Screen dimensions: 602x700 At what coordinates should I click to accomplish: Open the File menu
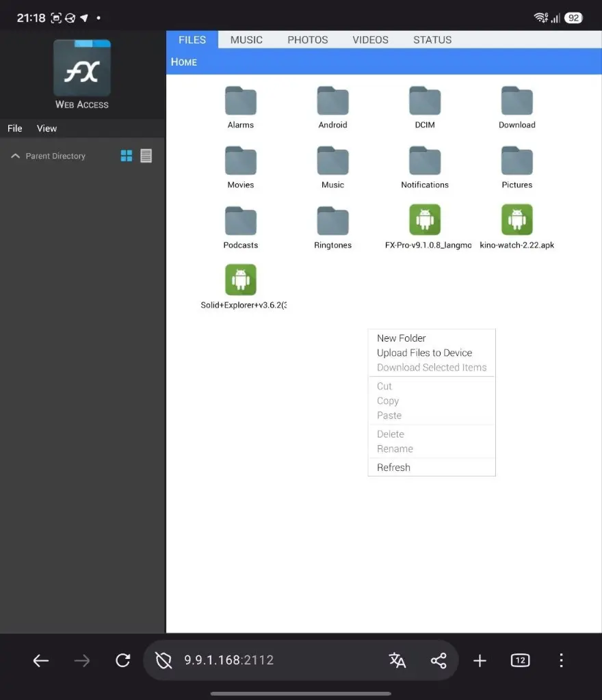(15, 129)
